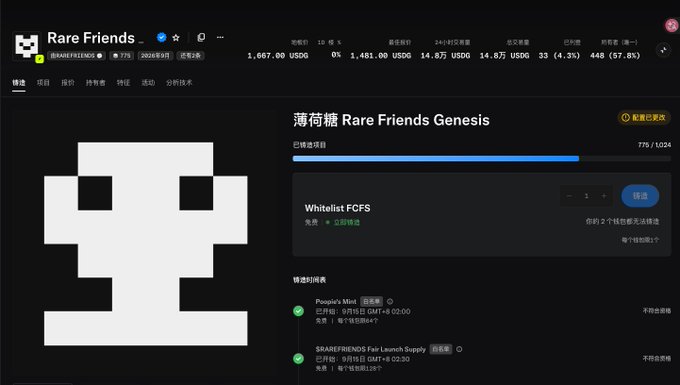Click the info icon next to Poopie's Mint

(390, 301)
